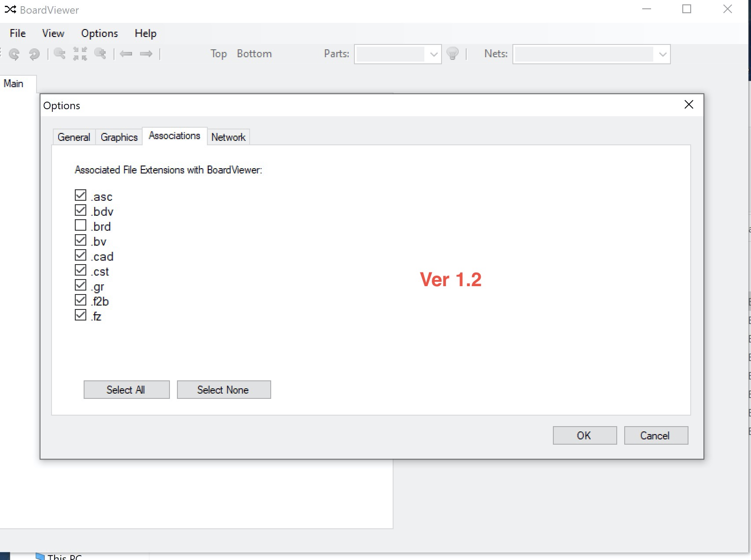Show the Bottom board side
Image resolution: width=751 pixels, height=560 pixels.
pyautogui.click(x=254, y=54)
